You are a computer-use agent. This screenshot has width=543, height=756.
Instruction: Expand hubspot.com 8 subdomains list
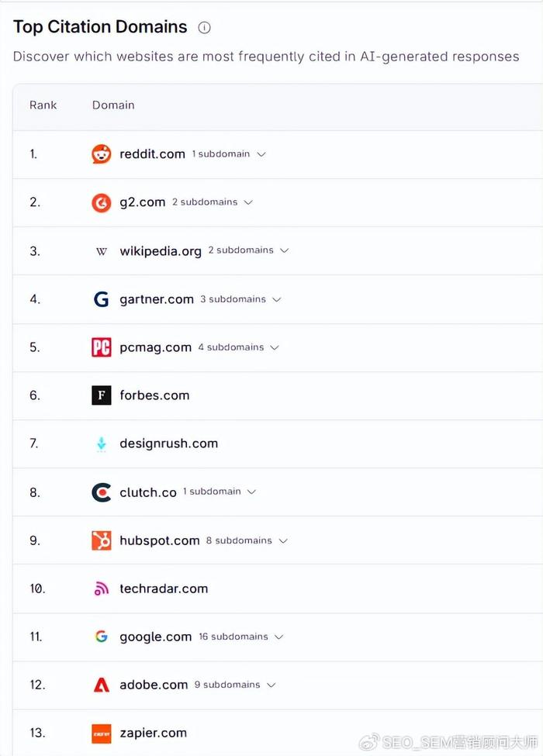point(283,540)
